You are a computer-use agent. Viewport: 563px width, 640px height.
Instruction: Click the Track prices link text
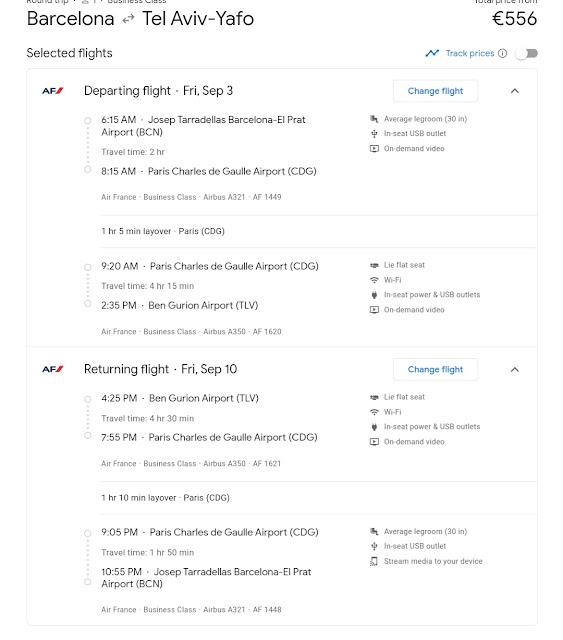click(x=470, y=53)
